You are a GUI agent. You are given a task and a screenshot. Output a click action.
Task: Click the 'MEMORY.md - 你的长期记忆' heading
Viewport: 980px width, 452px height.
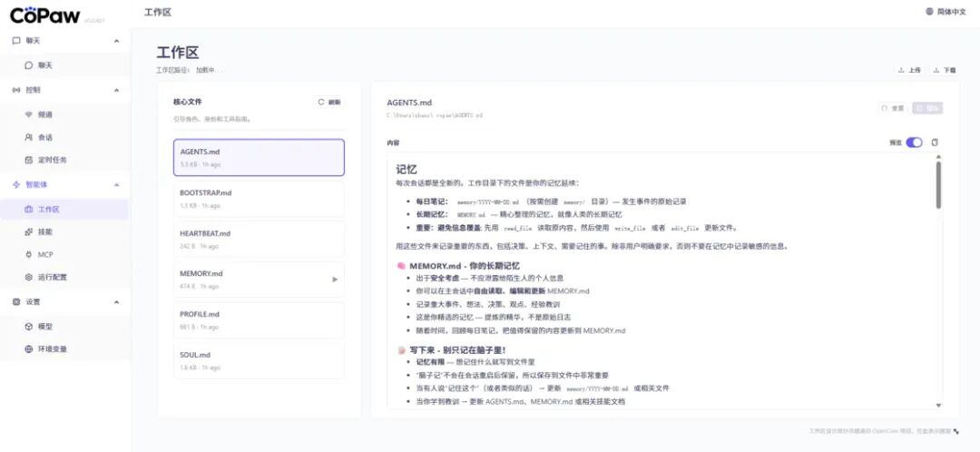[x=465, y=266]
